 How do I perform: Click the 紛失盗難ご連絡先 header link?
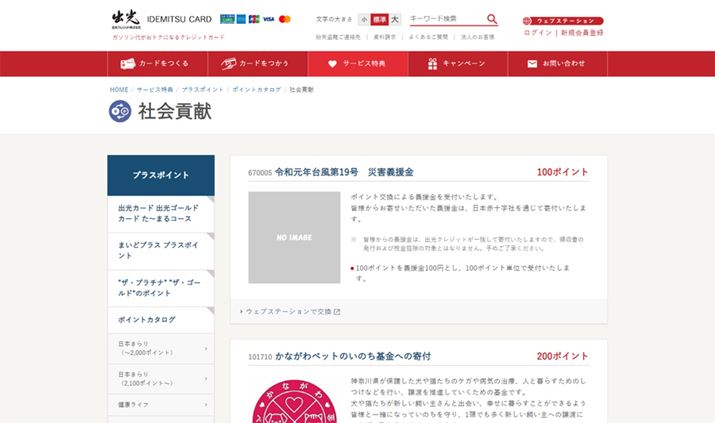tap(338, 37)
